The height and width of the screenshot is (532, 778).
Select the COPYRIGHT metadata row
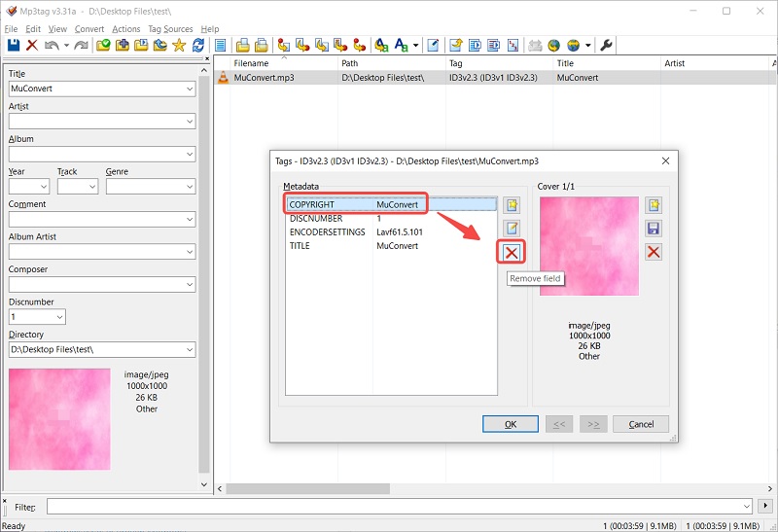point(392,204)
